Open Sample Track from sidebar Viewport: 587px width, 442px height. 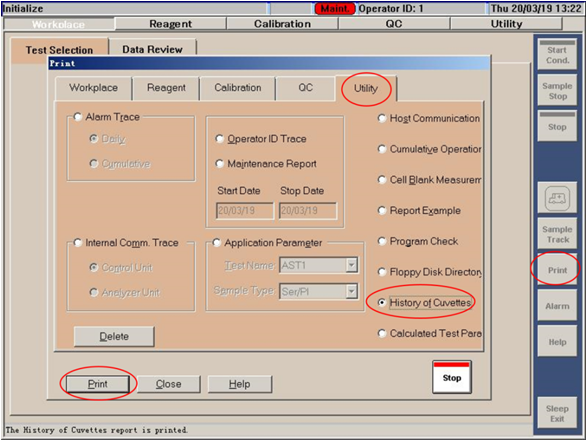tap(557, 234)
